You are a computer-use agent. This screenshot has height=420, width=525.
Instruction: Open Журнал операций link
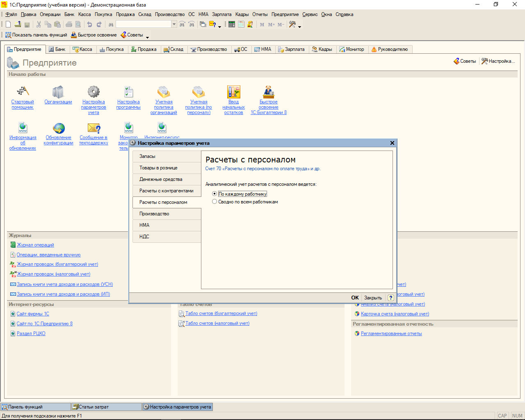coord(35,245)
